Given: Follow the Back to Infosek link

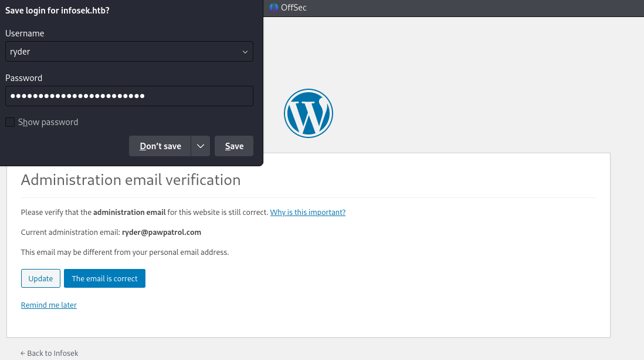Looking at the screenshot, I should (x=49, y=353).
